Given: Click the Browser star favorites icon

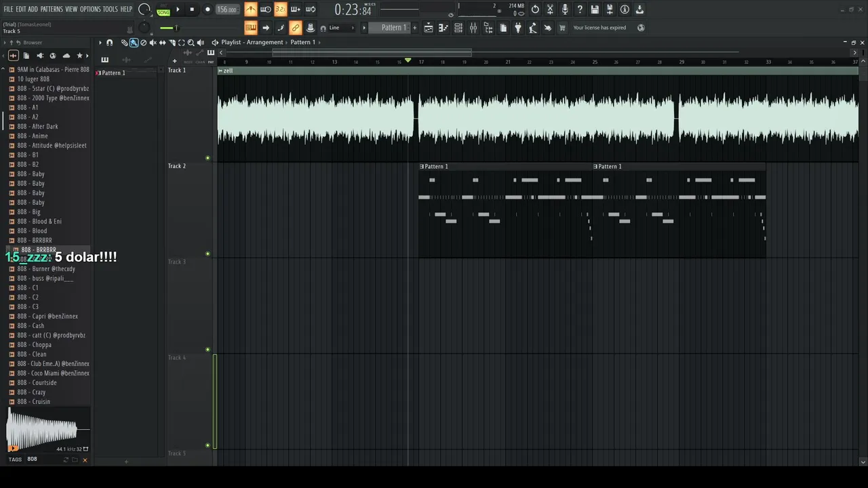Looking at the screenshot, I should coord(79,56).
